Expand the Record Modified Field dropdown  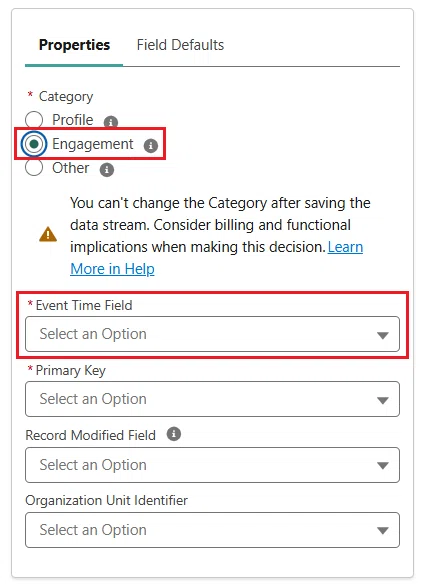coord(212,465)
